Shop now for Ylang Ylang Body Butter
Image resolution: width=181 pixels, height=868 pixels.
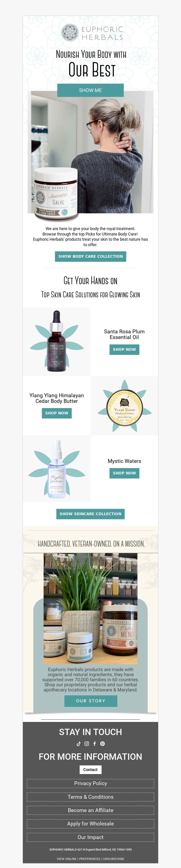point(57,413)
